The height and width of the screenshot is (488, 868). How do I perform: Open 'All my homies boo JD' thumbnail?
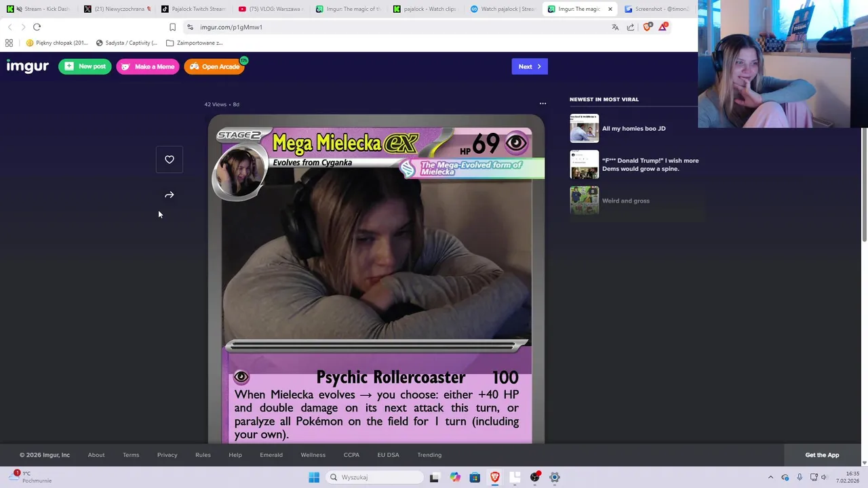click(x=585, y=128)
